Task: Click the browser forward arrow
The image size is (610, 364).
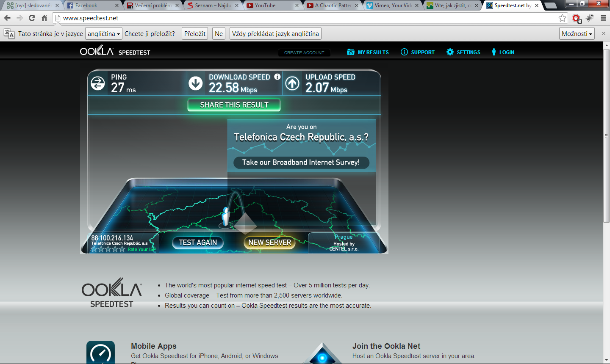Action: (19, 18)
